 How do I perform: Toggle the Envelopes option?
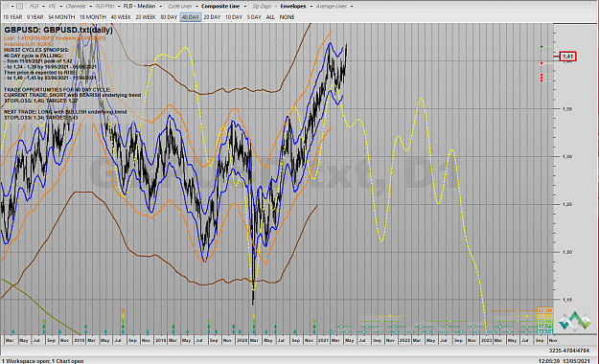(x=293, y=6)
